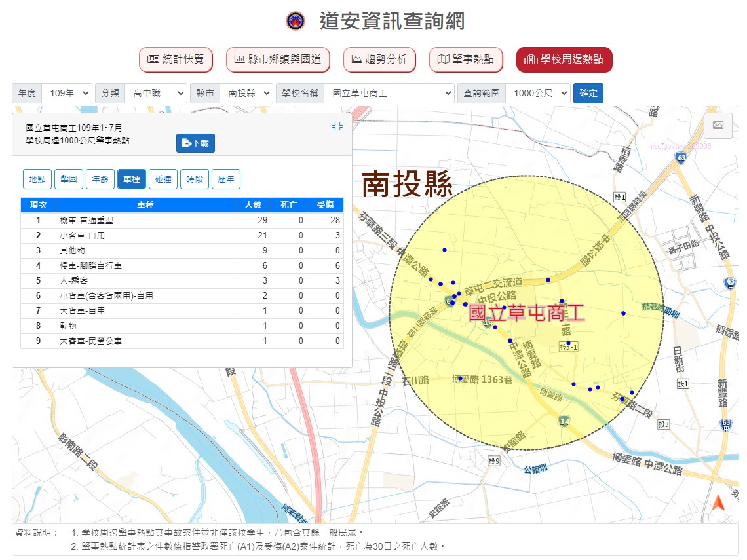Click the 番子田路 map label
The height and width of the screenshot is (560, 747).
tap(683, 247)
